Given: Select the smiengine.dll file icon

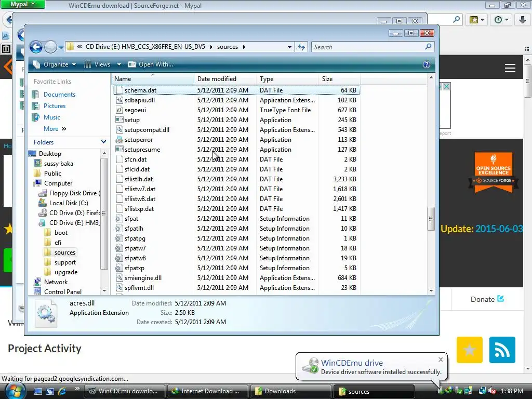Looking at the screenshot, I should [119, 278].
